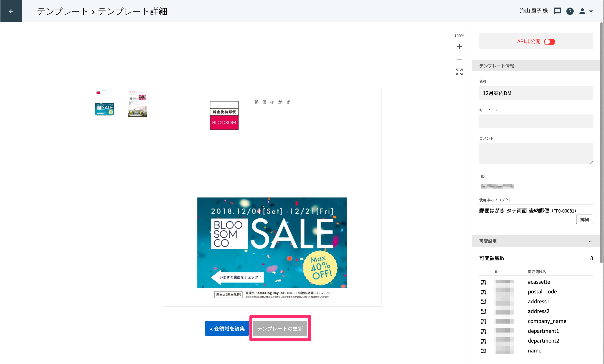This screenshot has width=604, height=364.
Task: Click text-area icon for address2 row
Action: click(x=483, y=311)
